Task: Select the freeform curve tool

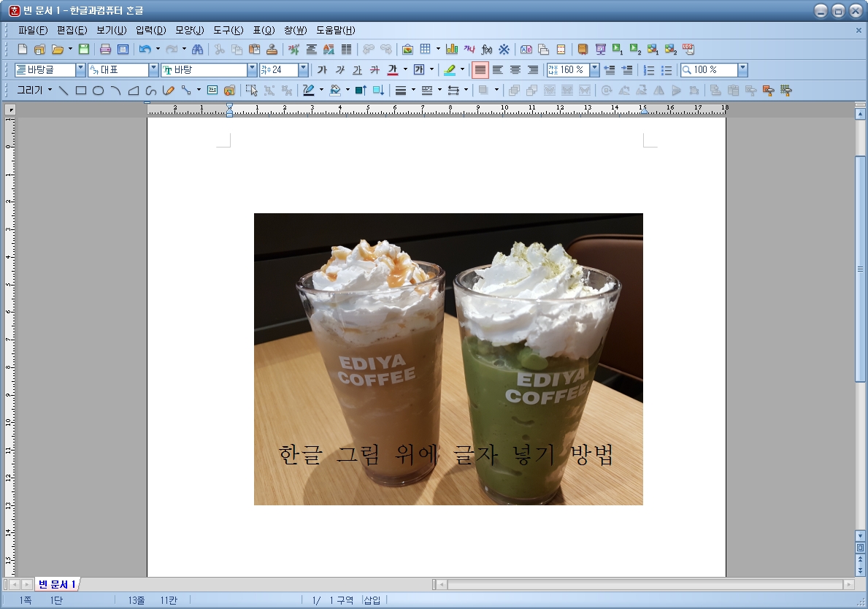Action: coord(150,91)
